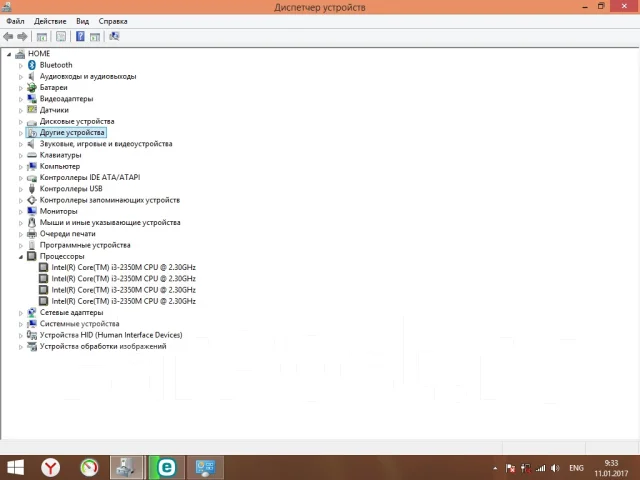Click the network signal tray icon
The image size is (640, 480).
click(x=541, y=468)
